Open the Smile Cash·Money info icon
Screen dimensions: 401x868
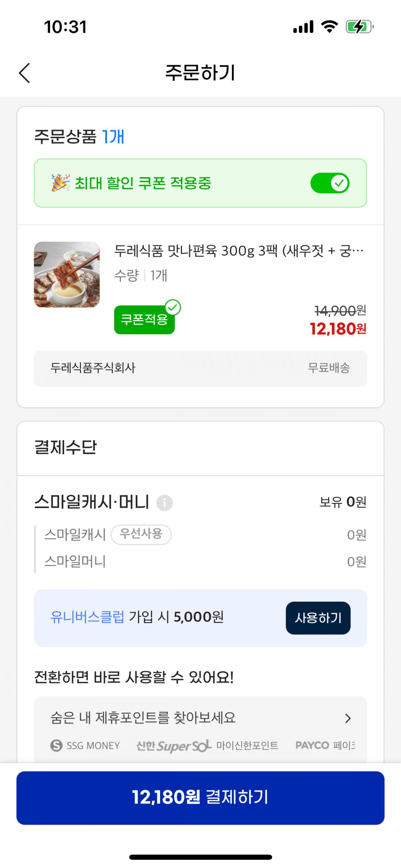[x=164, y=503]
